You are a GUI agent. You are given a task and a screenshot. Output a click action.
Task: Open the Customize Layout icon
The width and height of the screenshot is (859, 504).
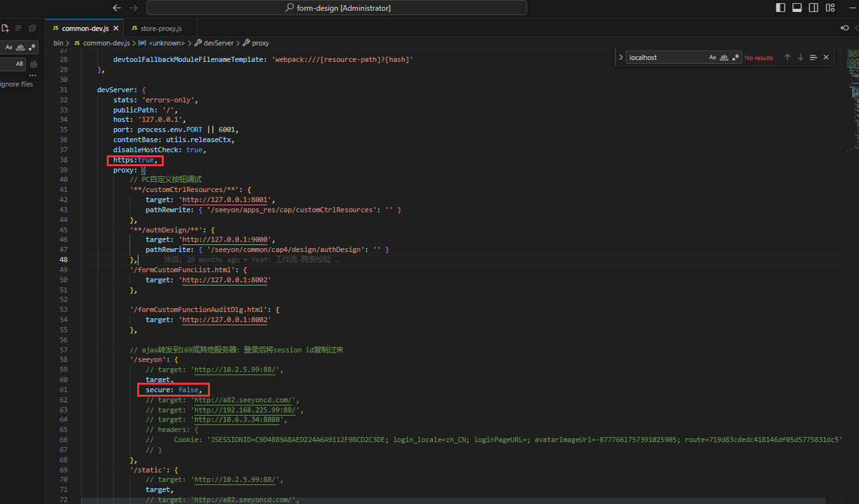(831, 8)
